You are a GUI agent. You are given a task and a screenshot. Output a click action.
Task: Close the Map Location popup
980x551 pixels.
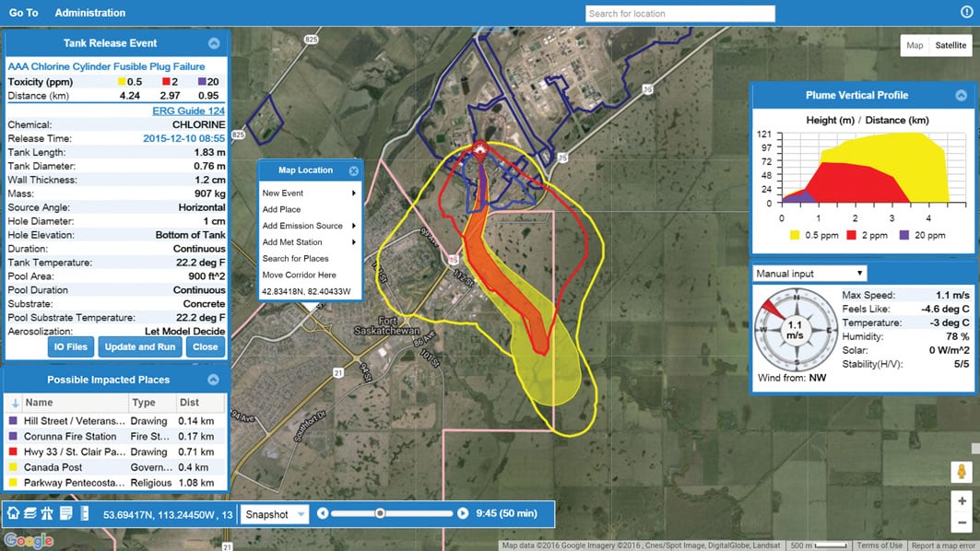(x=354, y=170)
